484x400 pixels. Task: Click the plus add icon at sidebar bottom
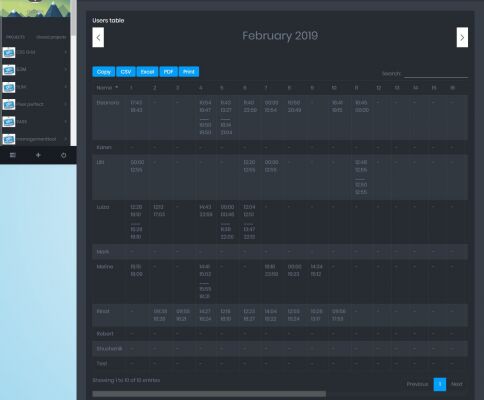pyautogui.click(x=38, y=155)
